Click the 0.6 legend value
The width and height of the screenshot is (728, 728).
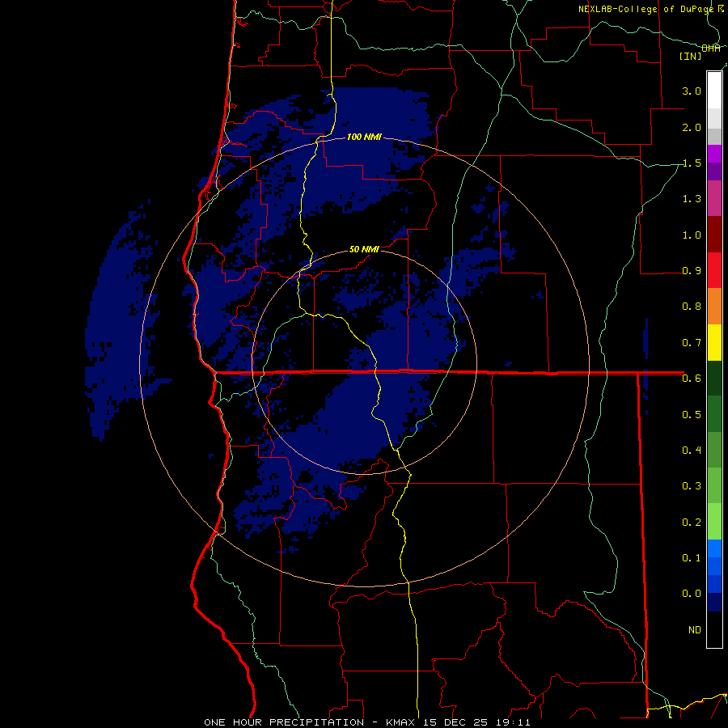(x=692, y=379)
